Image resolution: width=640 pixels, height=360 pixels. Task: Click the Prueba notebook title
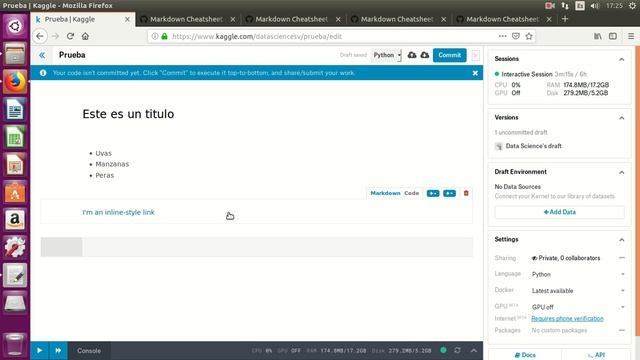(72, 55)
